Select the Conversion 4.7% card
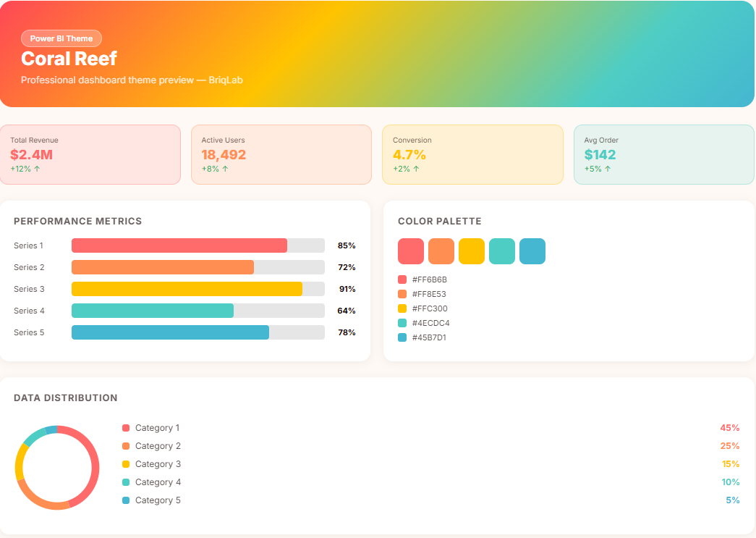Screen dimensions: 756x538 [472, 154]
